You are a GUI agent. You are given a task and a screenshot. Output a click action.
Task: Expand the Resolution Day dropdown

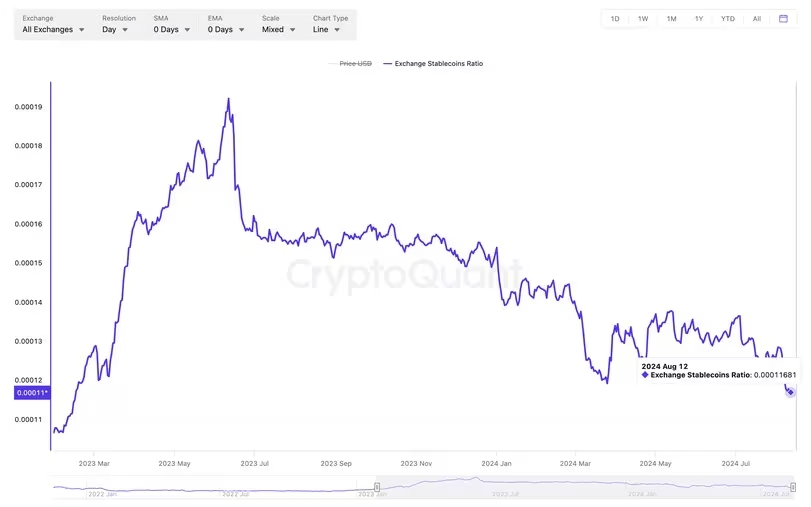115,30
